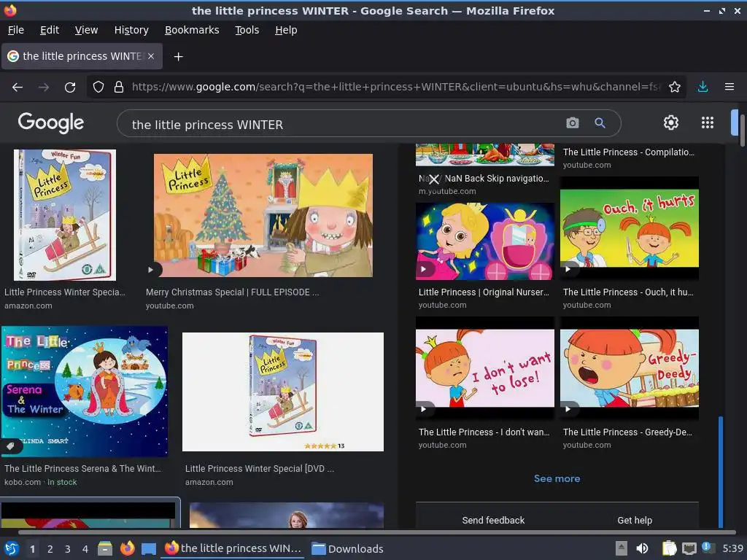Click the horizontal scrollbar at the bottom
The width and height of the screenshot is (747, 560).
pyautogui.click(x=376, y=532)
